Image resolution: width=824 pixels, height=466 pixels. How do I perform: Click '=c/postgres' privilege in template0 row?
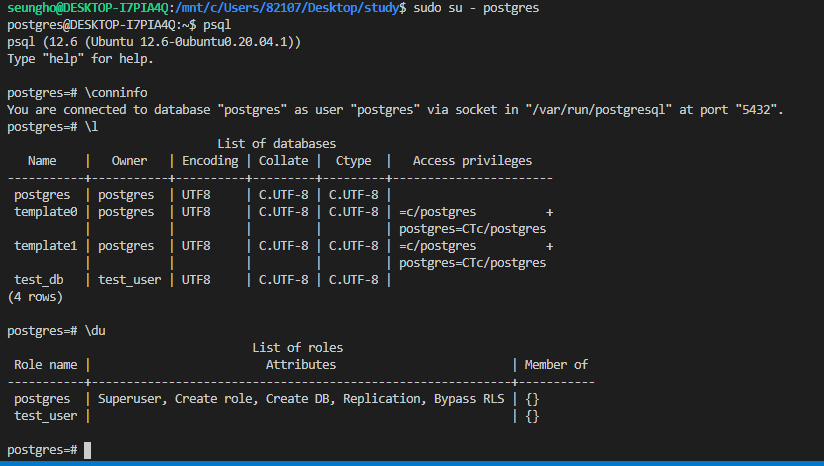point(437,212)
